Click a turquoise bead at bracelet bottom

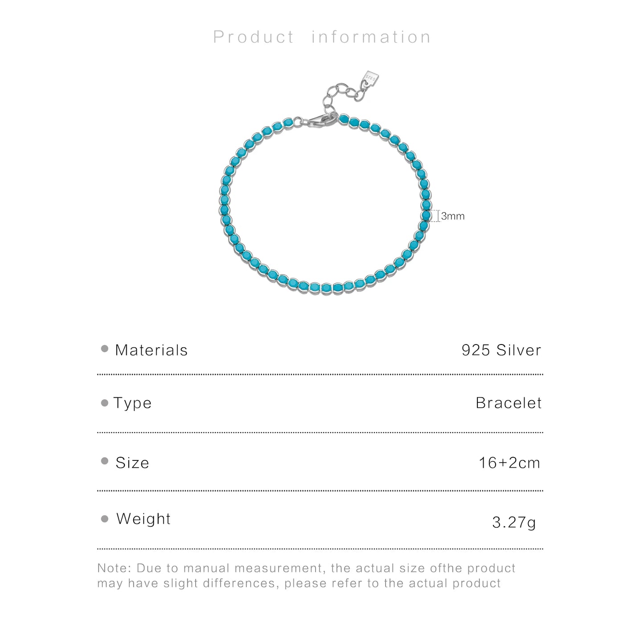point(326,288)
